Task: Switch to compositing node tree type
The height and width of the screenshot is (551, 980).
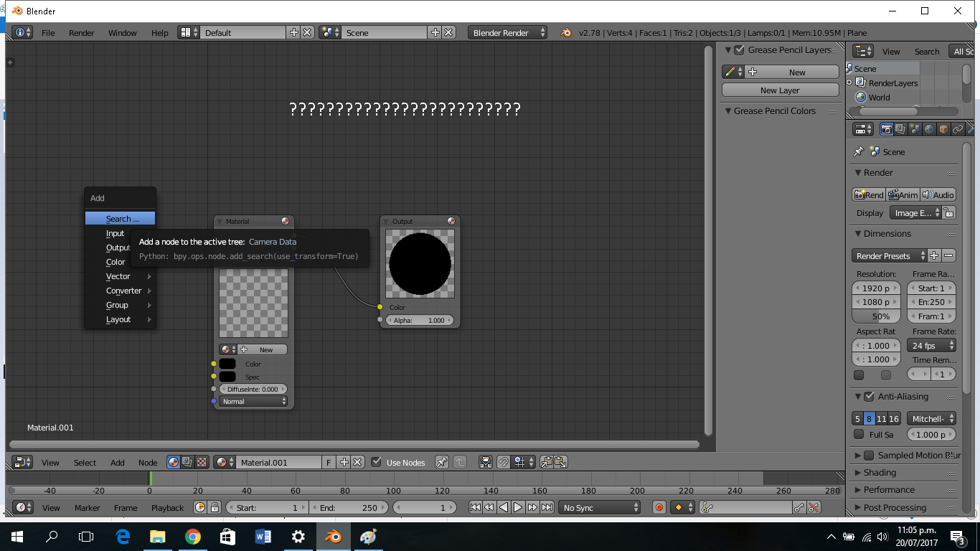Action: click(188, 463)
